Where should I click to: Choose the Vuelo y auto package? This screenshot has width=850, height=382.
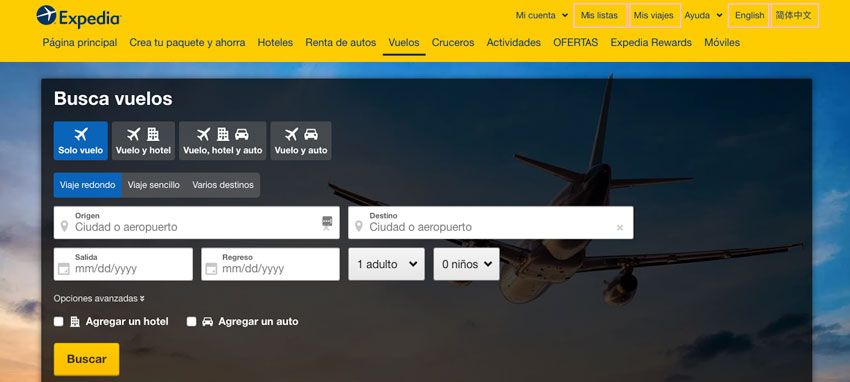click(x=301, y=141)
